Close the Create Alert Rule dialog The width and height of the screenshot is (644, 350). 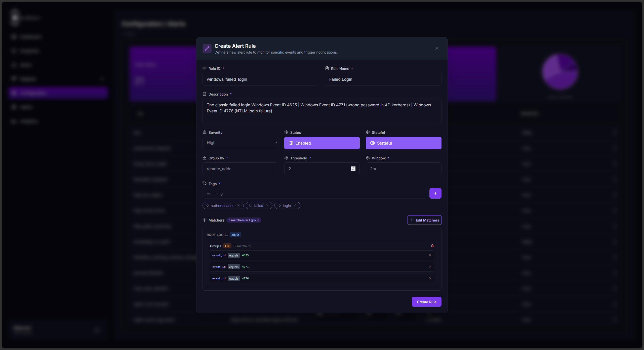[437, 49]
